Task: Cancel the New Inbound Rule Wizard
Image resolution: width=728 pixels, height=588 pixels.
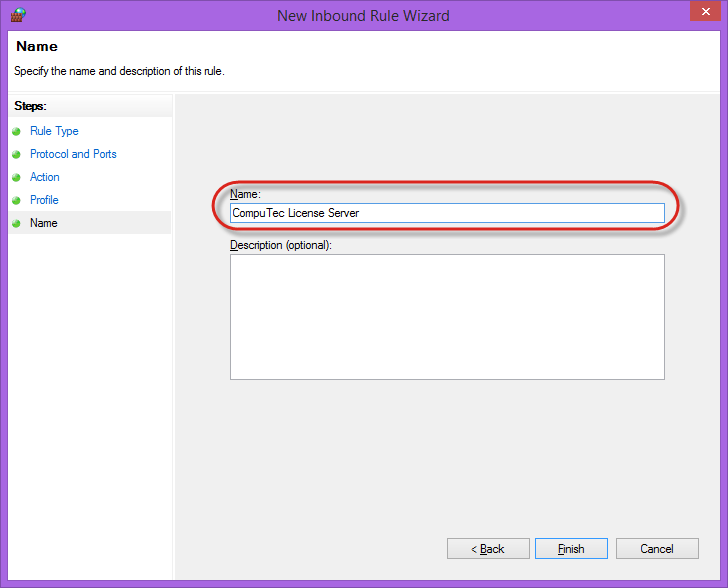Action: click(656, 549)
